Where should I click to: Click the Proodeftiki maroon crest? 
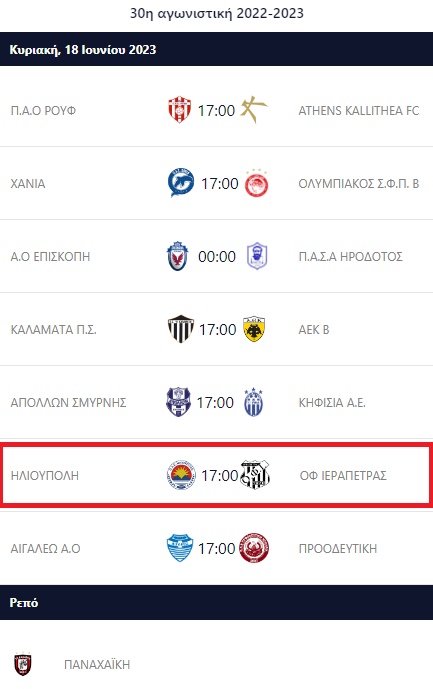[x=254, y=548]
